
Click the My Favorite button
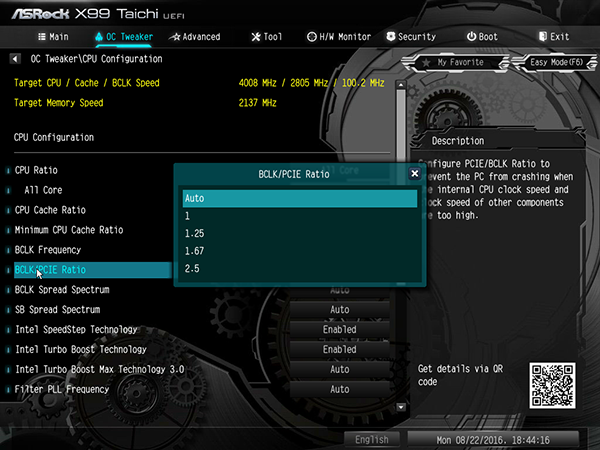[x=455, y=62]
